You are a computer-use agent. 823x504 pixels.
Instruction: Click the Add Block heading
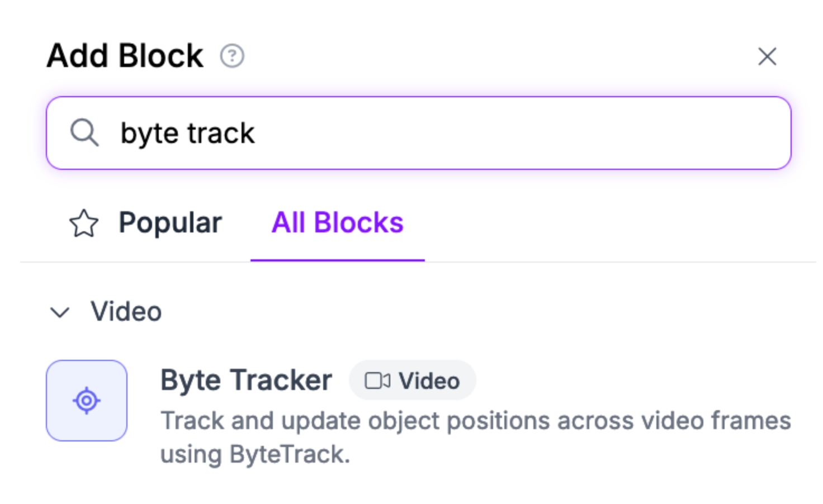coord(125,56)
